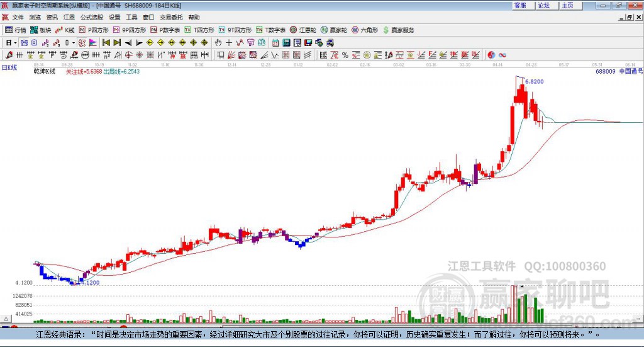Click the 688009 stock code

pyautogui.click(x=606, y=71)
